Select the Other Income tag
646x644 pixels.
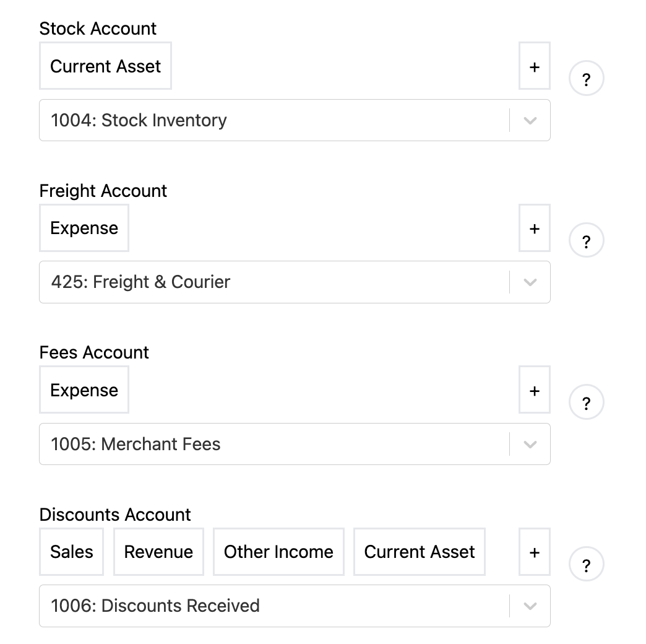[278, 552]
